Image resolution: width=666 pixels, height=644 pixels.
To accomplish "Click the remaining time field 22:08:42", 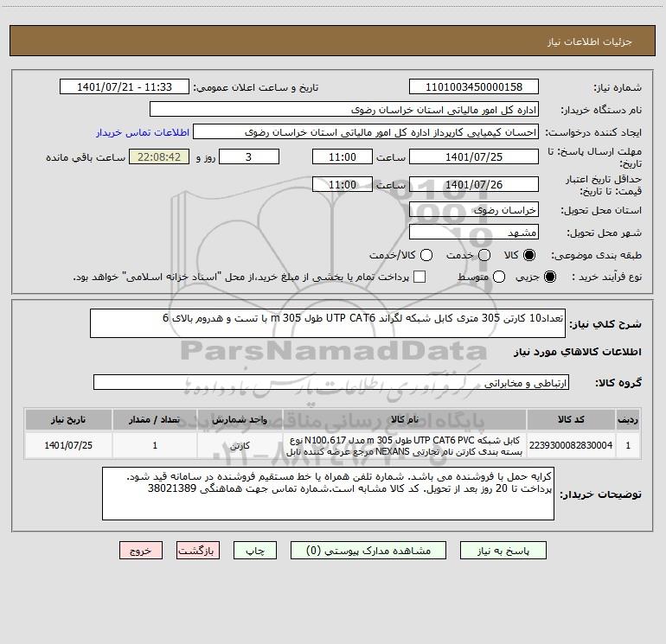I will [x=159, y=156].
